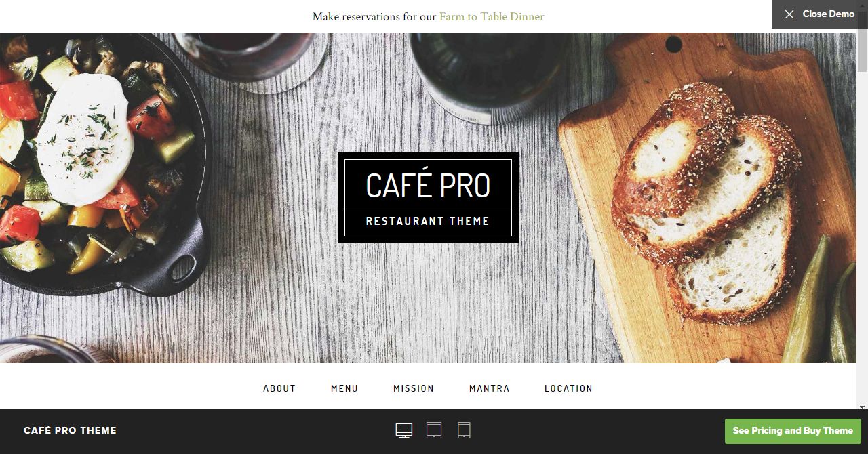Image resolution: width=868 pixels, height=454 pixels.
Task: Switch to desktop preview icon
Action: click(x=404, y=430)
